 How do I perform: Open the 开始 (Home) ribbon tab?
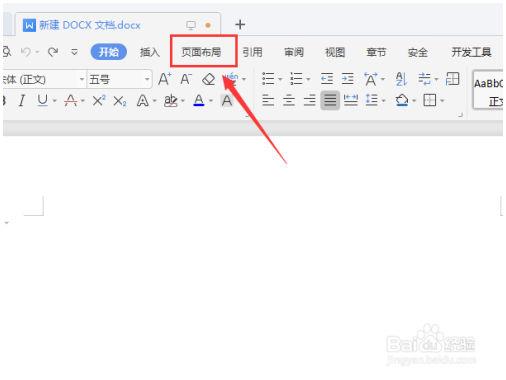109,52
